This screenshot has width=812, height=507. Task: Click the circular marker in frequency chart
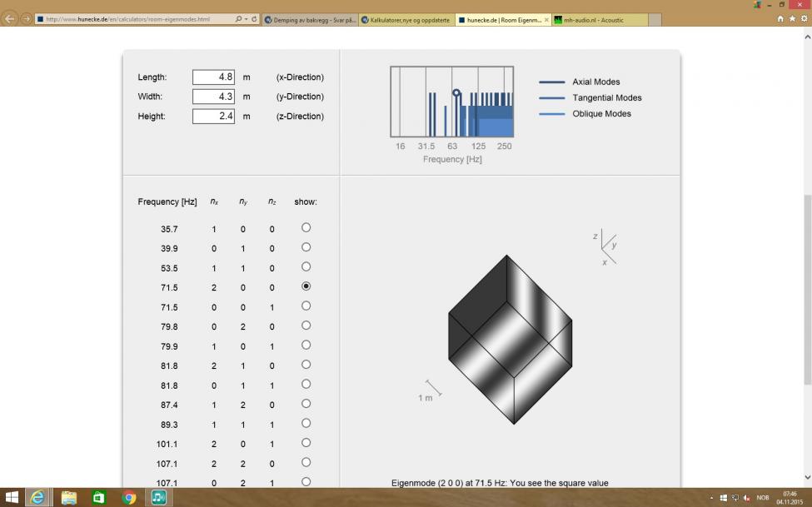coord(456,93)
